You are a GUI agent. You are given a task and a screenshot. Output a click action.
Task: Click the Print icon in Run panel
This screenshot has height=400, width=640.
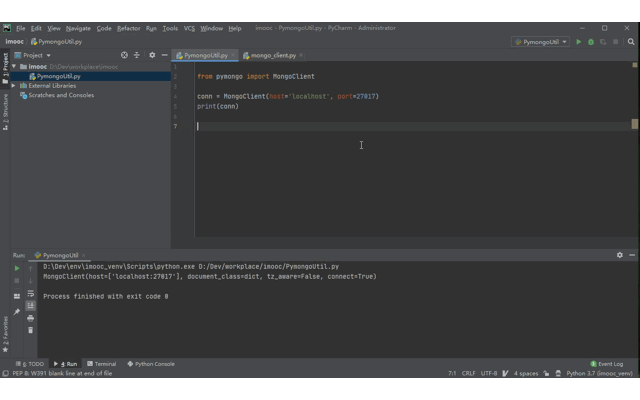click(x=31, y=318)
